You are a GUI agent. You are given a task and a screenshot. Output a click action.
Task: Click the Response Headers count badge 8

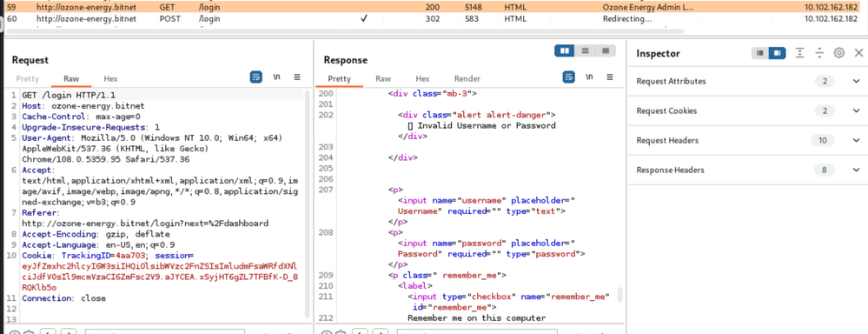[825, 170]
